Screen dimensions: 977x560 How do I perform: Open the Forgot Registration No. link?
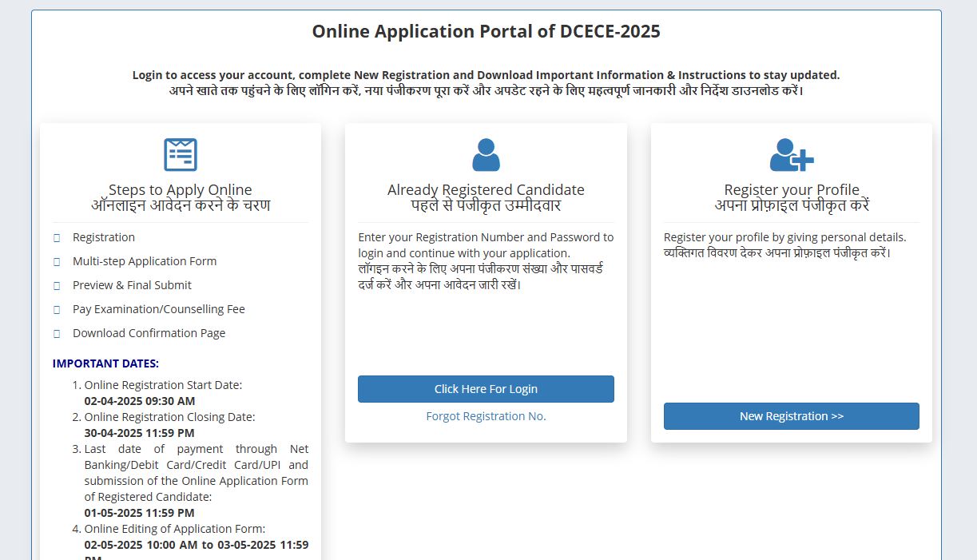pyautogui.click(x=486, y=415)
